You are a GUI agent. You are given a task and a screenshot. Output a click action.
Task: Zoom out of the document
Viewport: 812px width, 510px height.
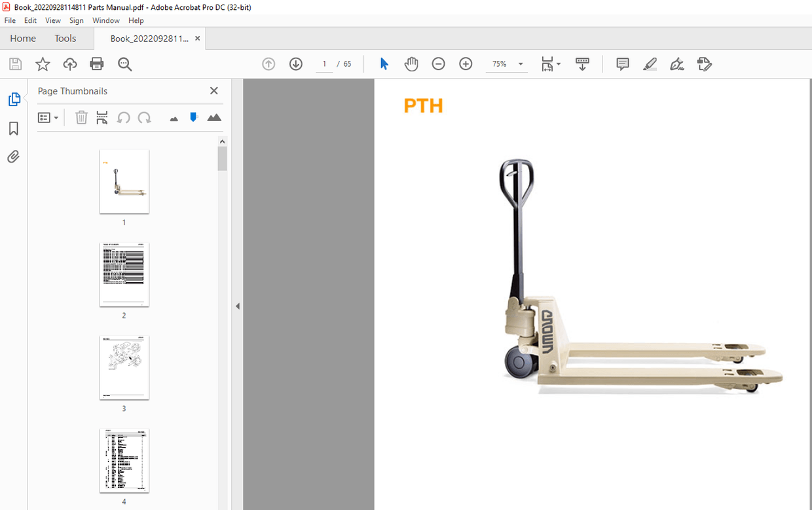click(438, 64)
